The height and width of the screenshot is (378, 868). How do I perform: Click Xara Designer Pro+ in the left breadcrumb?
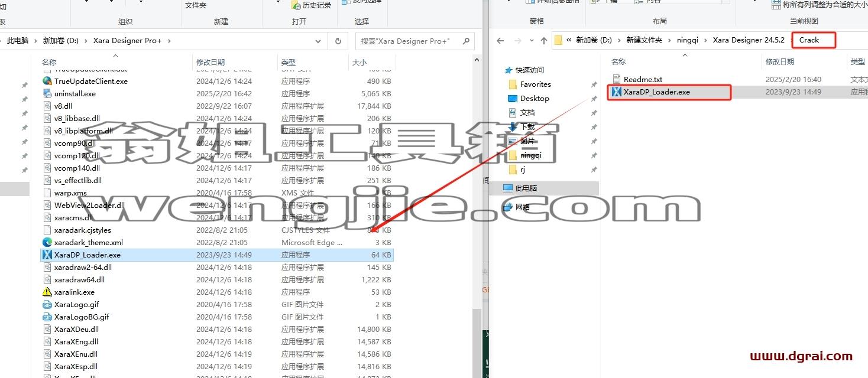[x=128, y=41]
